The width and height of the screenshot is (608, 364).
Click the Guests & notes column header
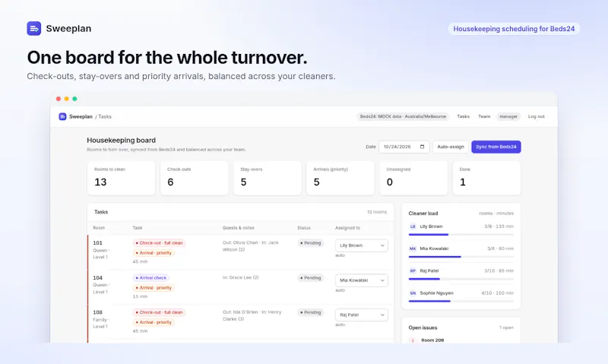coord(238,228)
